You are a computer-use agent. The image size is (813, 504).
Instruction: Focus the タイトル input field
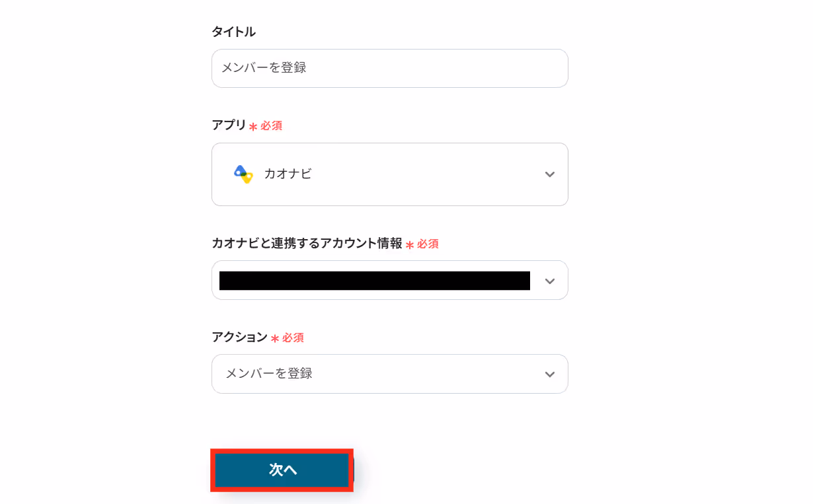(x=390, y=68)
